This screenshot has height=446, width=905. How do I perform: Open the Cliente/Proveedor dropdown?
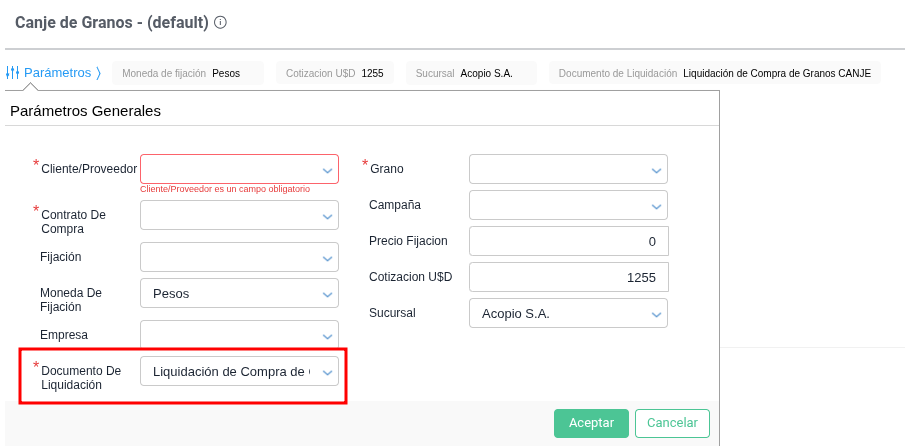[x=239, y=169]
